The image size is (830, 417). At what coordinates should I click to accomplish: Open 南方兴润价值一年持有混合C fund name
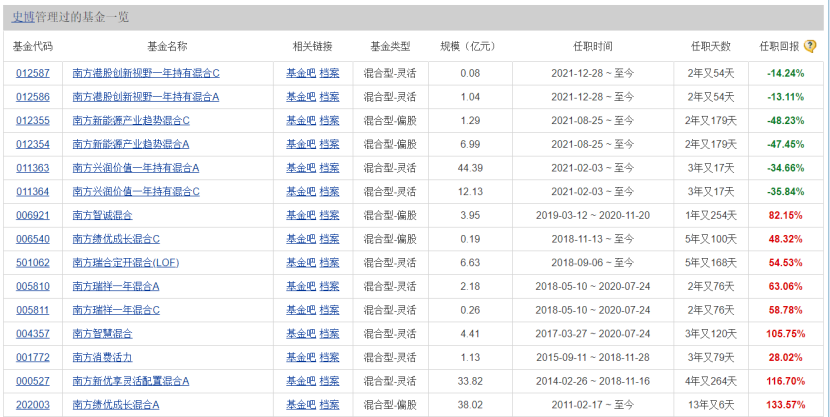coord(136,191)
